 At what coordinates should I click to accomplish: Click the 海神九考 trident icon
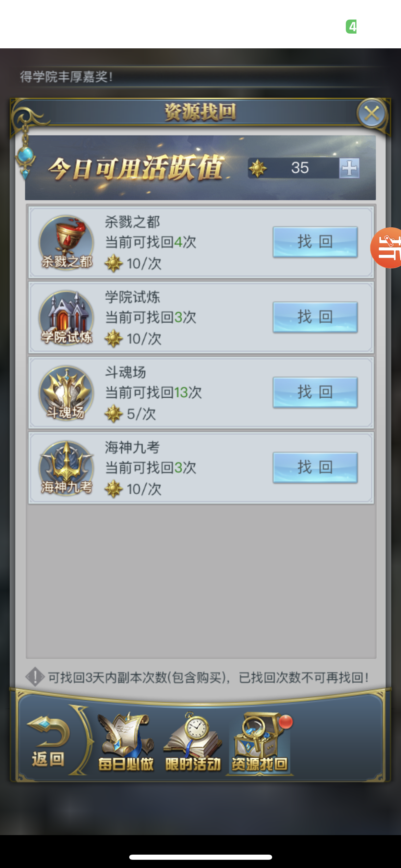(x=66, y=468)
